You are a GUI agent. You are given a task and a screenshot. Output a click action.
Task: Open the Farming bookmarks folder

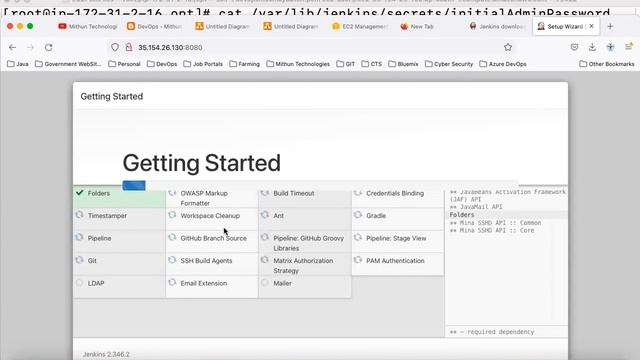tap(244, 64)
